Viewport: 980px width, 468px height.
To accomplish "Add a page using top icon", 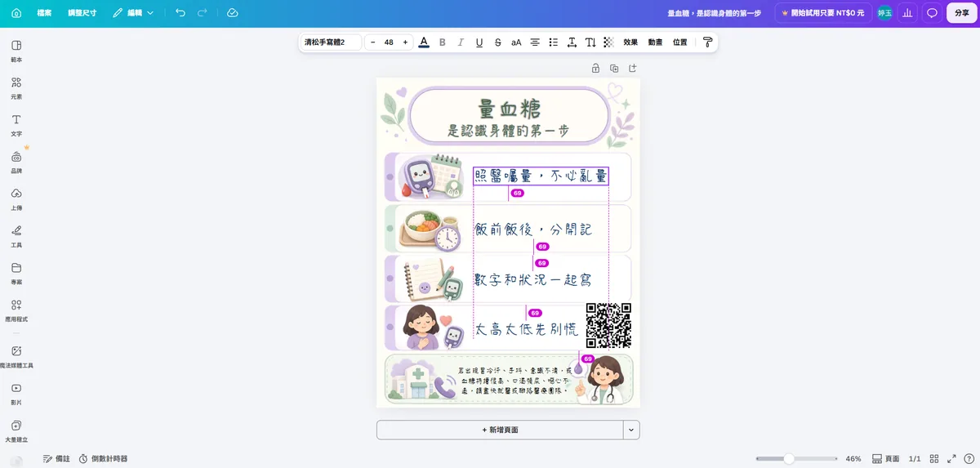I will pyautogui.click(x=632, y=68).
